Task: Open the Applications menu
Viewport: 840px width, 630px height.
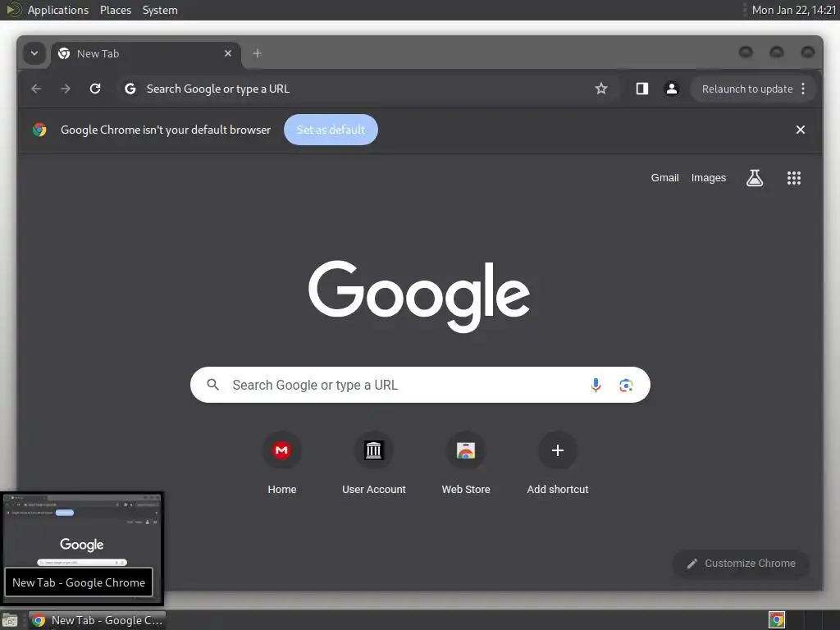Action: (x=58, y=10)
